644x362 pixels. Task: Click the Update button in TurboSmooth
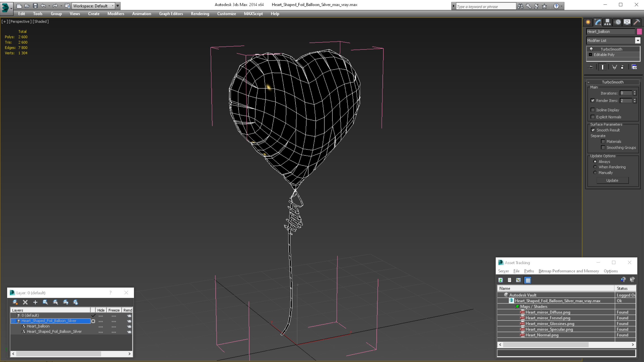click(612, 180)
